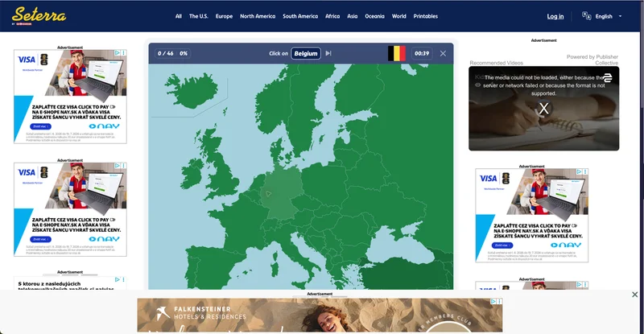Open The U.S. menu item

click(x=198, y=16)
